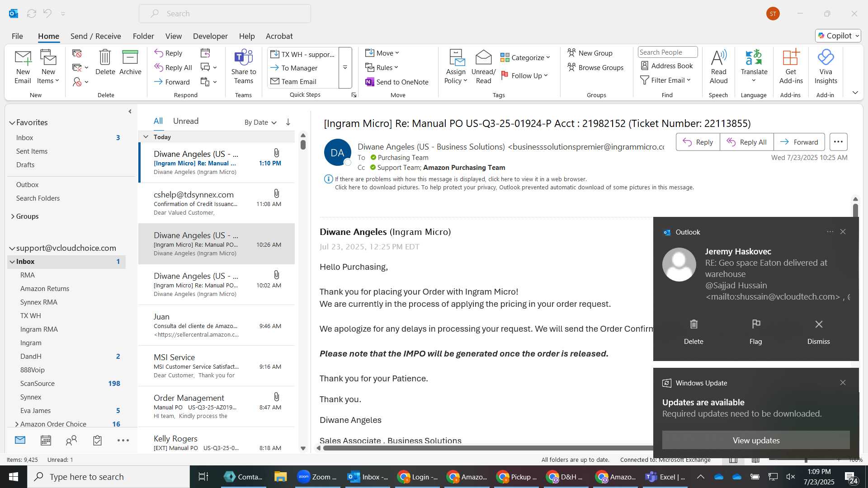868x488 pixels.
Task: Open more actions in the reading pane
Action: coord(838,142)
